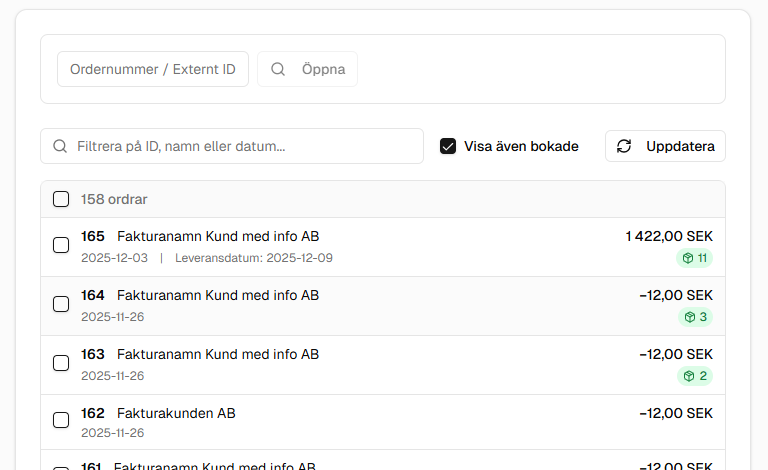
Task: Click the package badge showing 3
Action: [x=695, y=317]
